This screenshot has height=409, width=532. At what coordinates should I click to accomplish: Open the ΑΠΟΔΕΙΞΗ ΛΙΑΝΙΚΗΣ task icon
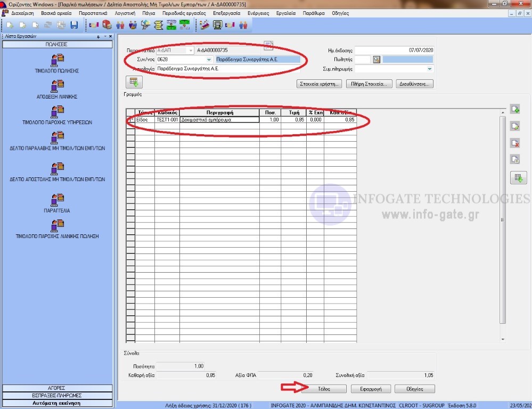(57, 86)
